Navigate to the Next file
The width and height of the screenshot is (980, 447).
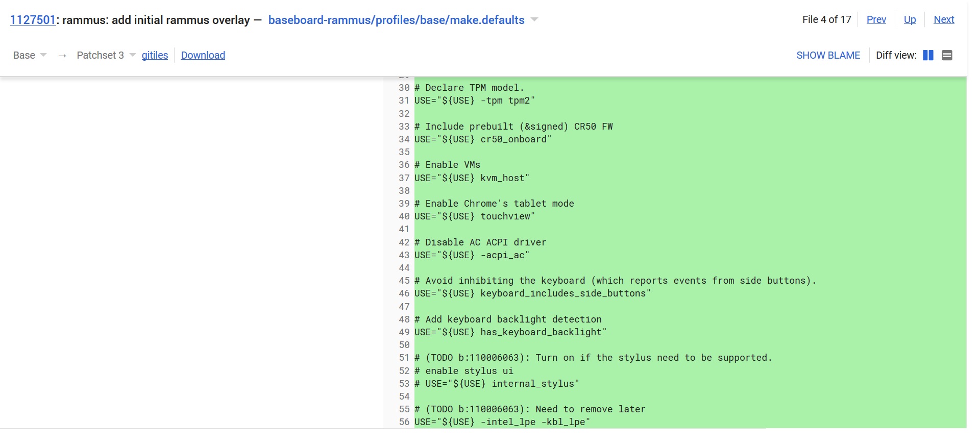point(943,19)
